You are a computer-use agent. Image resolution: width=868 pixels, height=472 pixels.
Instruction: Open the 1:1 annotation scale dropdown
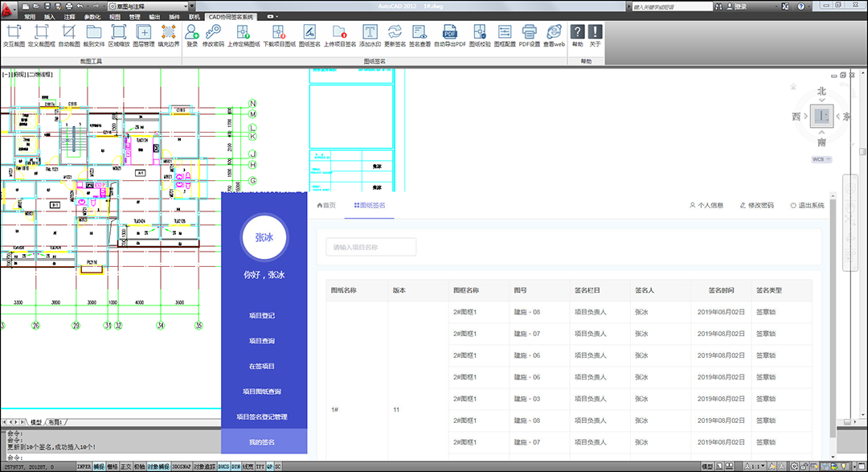755,467
